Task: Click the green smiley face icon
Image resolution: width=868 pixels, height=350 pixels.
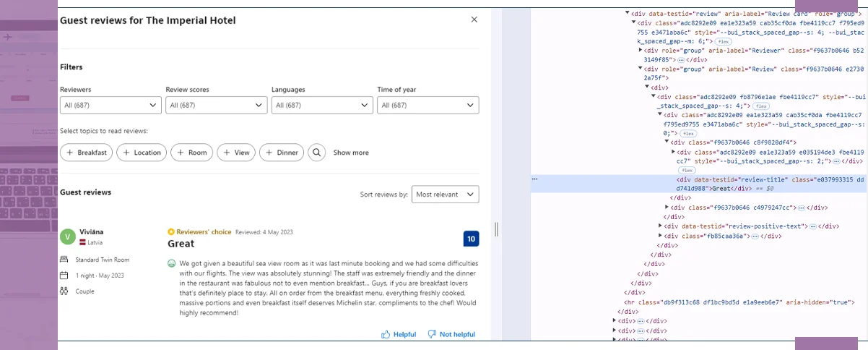Action: pyautogui.click(x=172, y=264)
